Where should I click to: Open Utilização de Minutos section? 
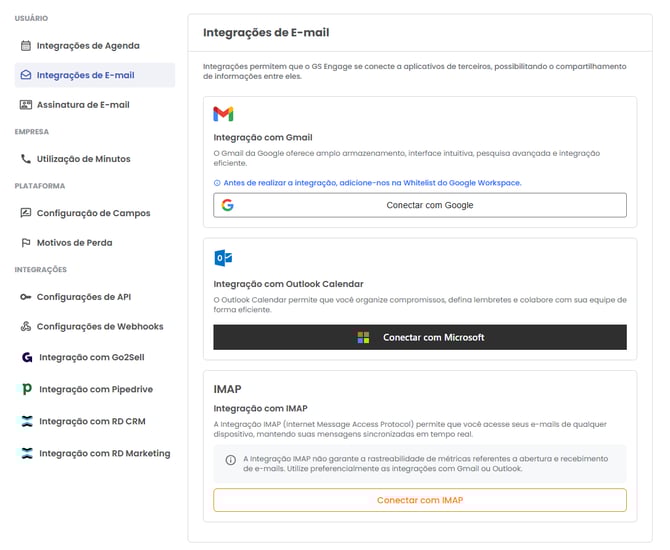(x=83, y=159)
